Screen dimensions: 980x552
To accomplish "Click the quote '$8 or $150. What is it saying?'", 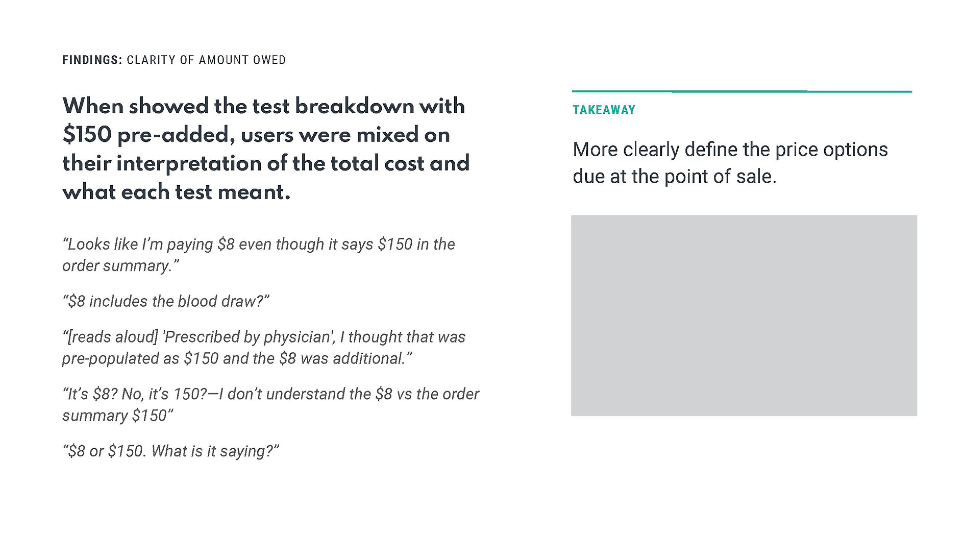I will (171, 451).
